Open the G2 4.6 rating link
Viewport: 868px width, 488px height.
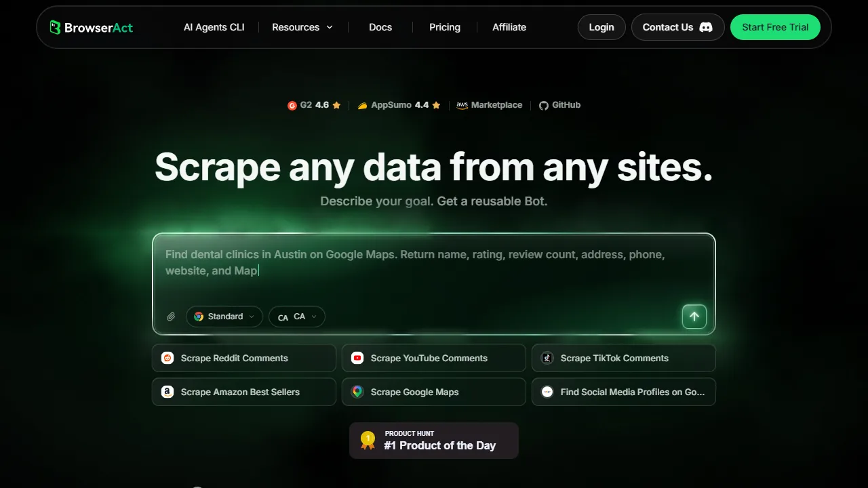[x=314, y=105]
